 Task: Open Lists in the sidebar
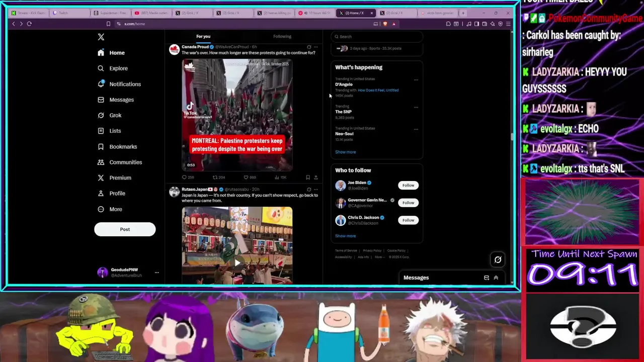pyautogui.click(x=109, y=131)
